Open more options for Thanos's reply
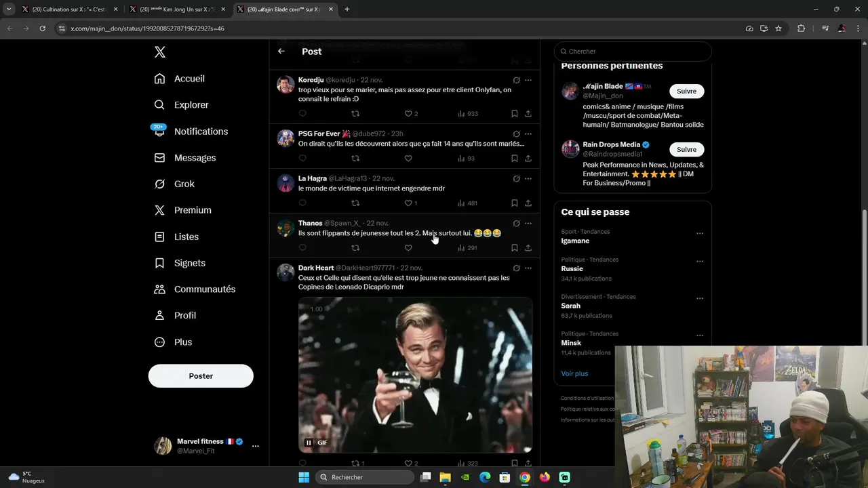This screenshot has height=488, width=868. 528,224
